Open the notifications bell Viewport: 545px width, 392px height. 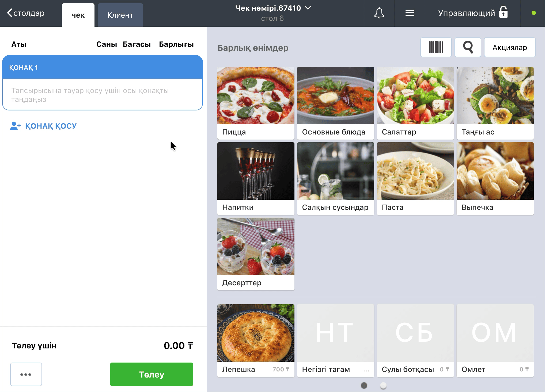[379, 13]
